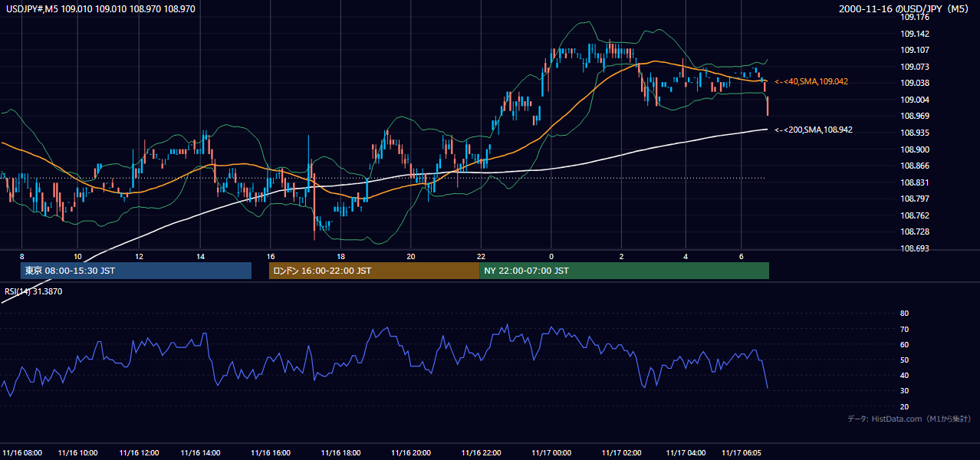980x460 pixels.
Task: Click price axis label 108.900
Action: [915, 149]
